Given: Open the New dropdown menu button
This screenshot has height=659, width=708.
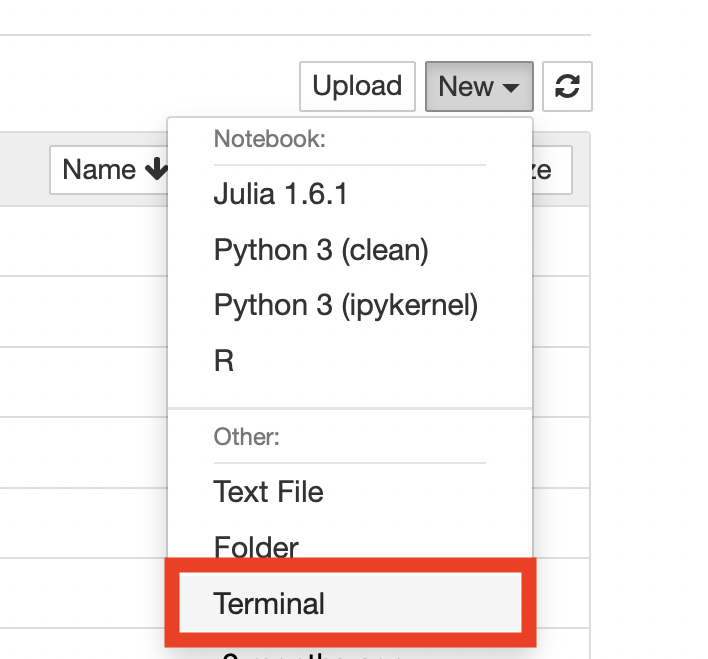Looking at the screenshot, I should [x=478, y=87].
